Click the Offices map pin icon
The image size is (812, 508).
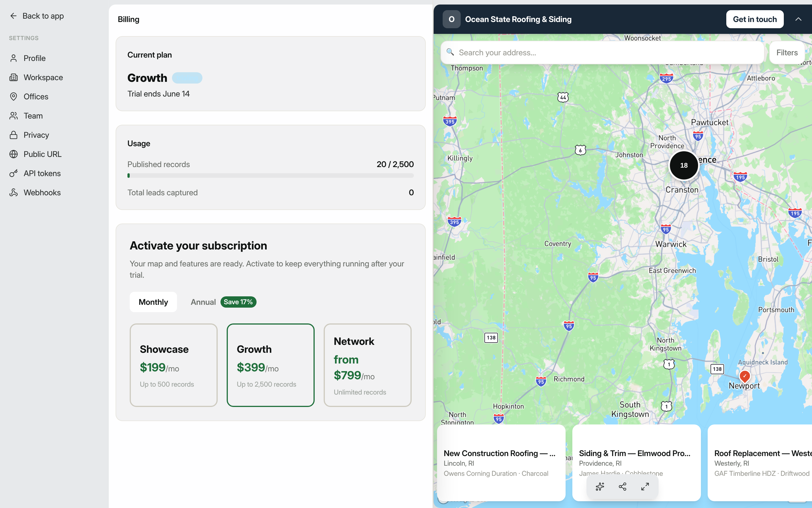[x=14, y=97]
